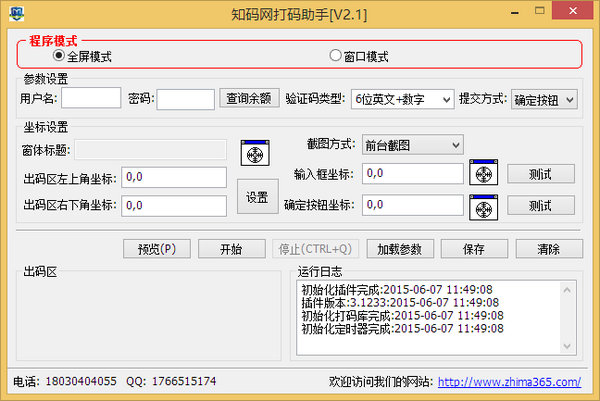Click 输入框坐标 input field
Screen dimensions: 600x401
(413, 173)
